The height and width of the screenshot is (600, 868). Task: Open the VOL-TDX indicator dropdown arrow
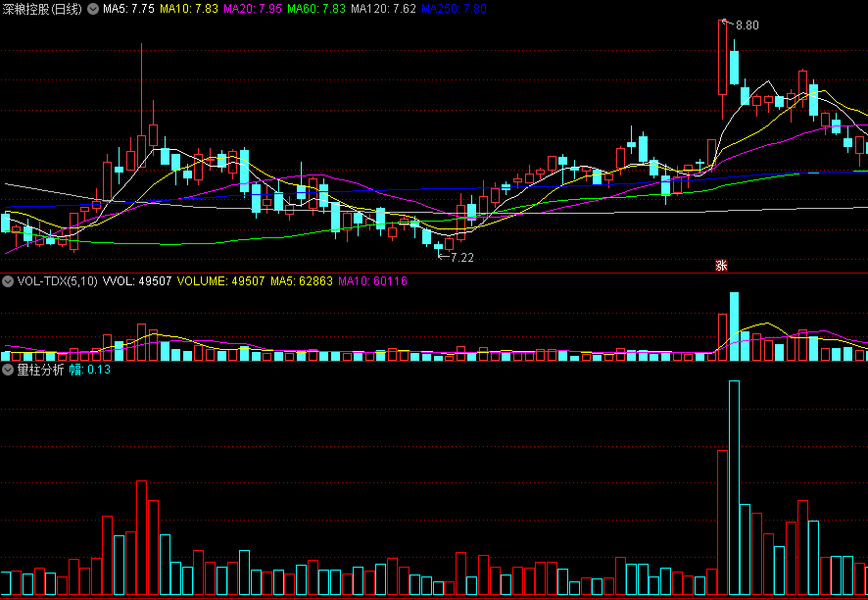8,281
